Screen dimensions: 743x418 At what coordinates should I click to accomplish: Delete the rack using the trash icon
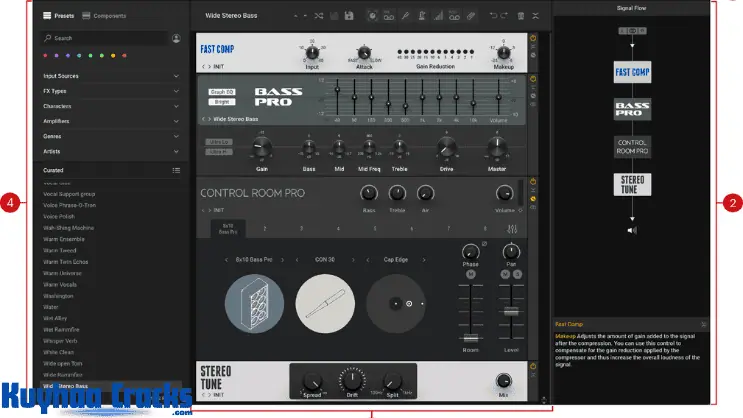pos(520,16)
